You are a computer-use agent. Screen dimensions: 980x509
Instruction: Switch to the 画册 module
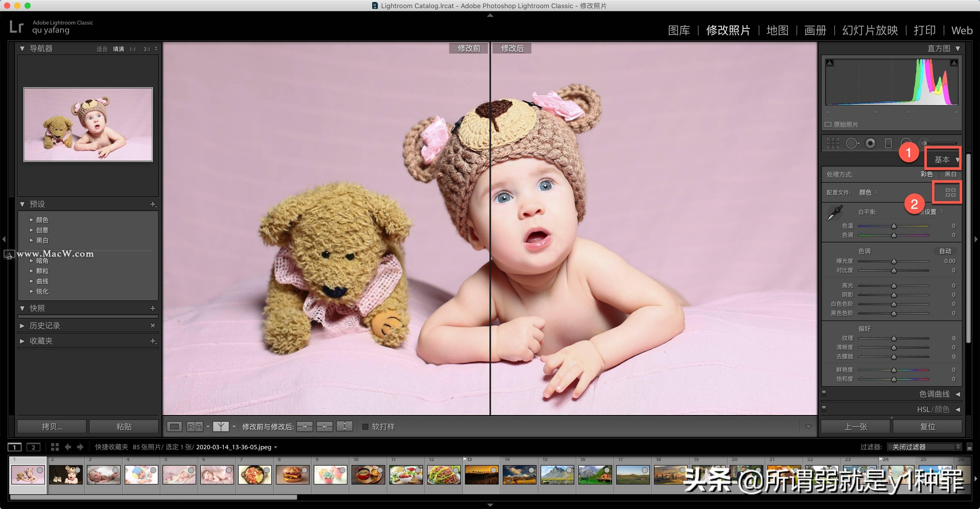[815, 30]
